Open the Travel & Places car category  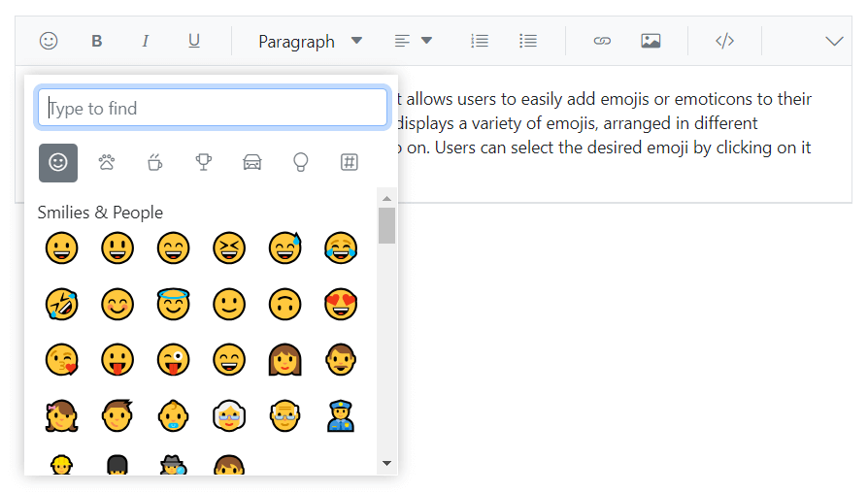252,162
